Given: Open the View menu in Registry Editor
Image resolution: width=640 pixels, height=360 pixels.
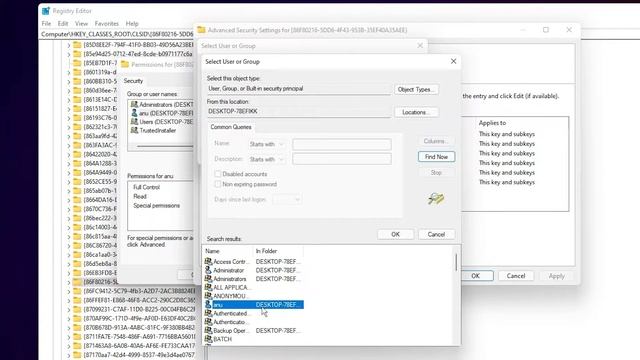Looking at the screenshot, I should (81, 24).
